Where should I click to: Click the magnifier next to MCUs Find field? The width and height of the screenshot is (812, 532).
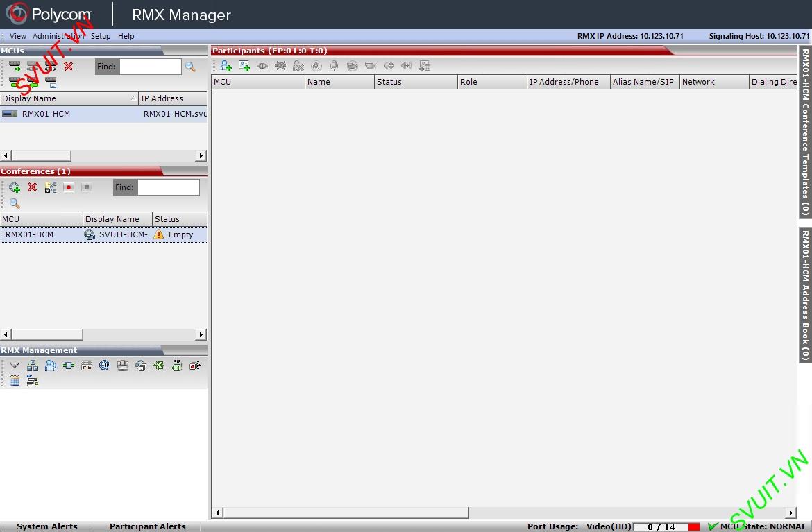pyautogui.click(x=190, y=67)
